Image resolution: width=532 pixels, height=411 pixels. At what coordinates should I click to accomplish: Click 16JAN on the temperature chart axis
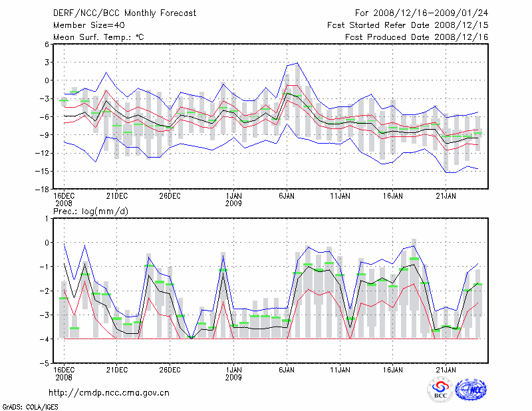(393, 196)
